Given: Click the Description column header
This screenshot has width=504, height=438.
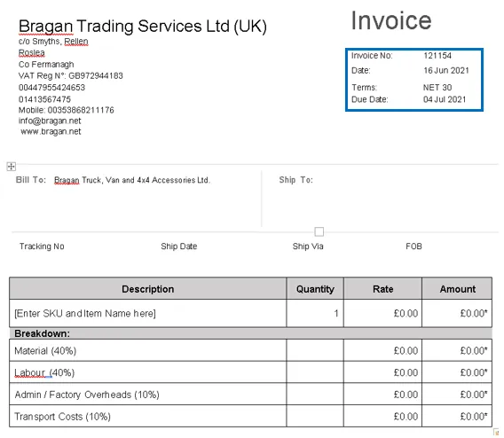Looking at the screenshot, I should (148, 289).
